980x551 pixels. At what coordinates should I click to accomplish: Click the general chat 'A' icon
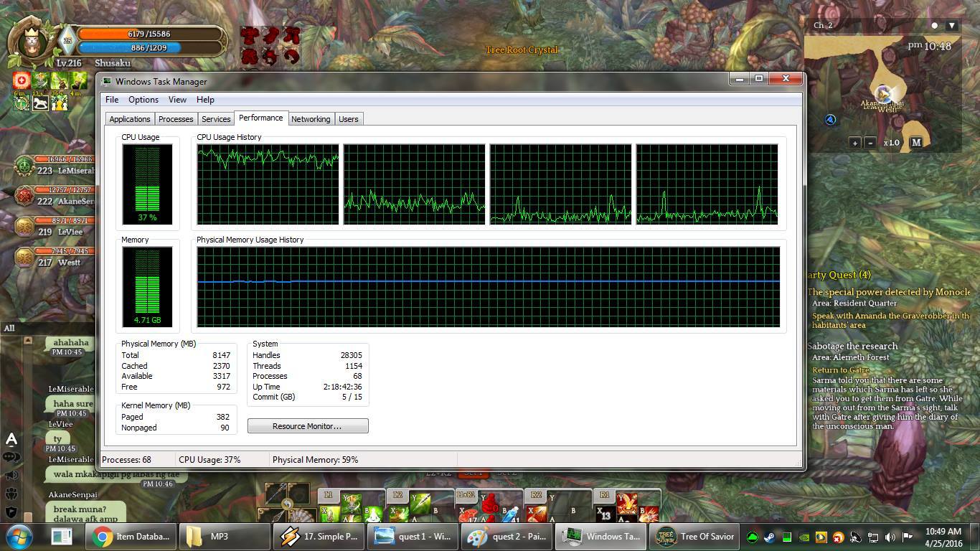(11, 439)
